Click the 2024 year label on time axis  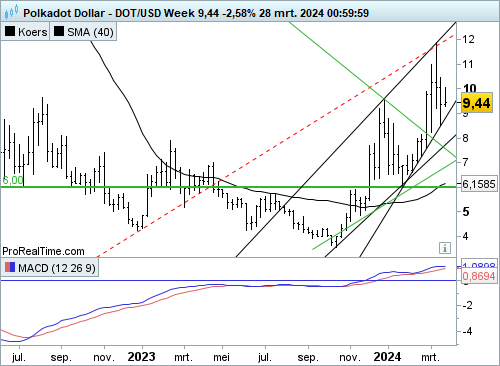click(387, 357)
